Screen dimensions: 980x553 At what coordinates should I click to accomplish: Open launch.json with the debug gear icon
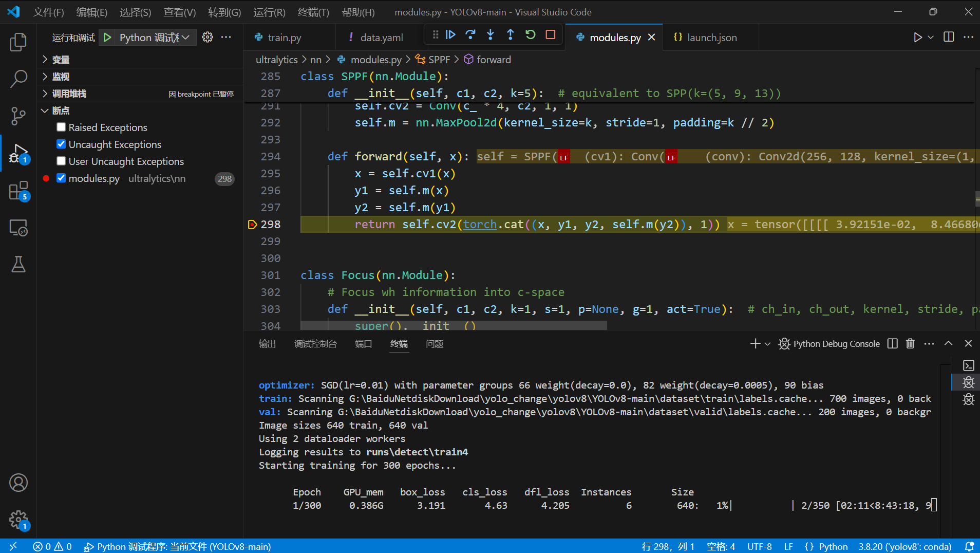pos(208,37)
